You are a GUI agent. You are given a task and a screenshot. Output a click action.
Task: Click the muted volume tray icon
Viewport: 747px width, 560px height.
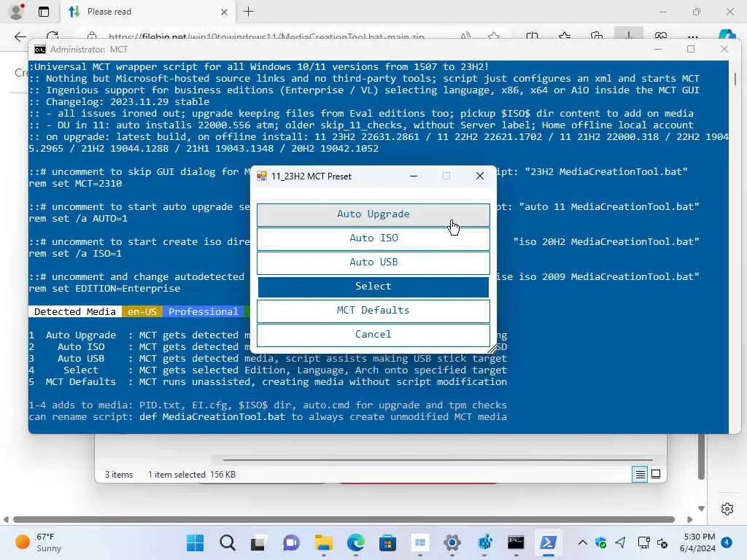(662, 542)
